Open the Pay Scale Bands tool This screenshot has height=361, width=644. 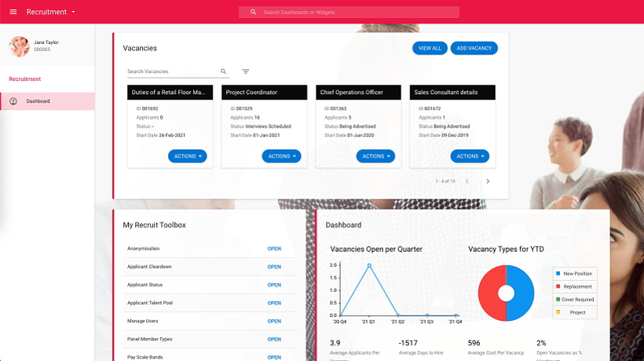click(274, 357)
